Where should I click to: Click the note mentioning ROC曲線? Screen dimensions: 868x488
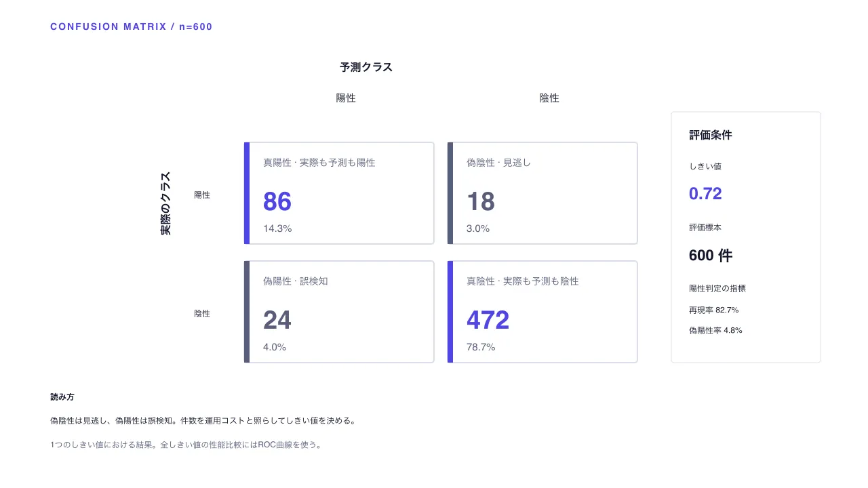click(186, 445)
